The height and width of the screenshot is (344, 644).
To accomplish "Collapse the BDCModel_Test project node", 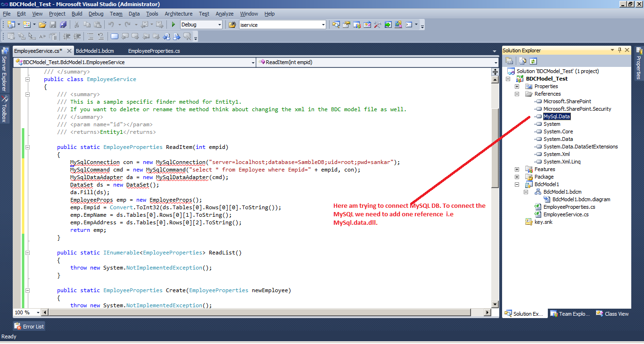I will 508,79.
